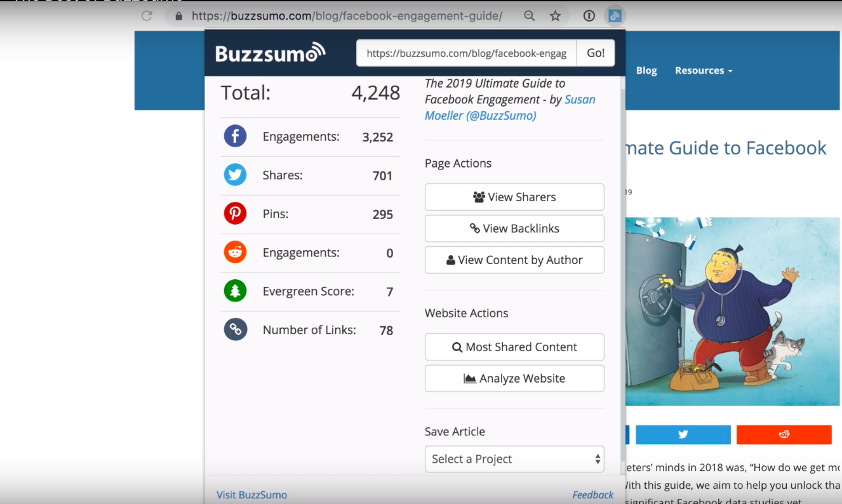
Task: Click the BuzzSumo logo in popup header
Action: pyautogui.click(x=270, y=53)
